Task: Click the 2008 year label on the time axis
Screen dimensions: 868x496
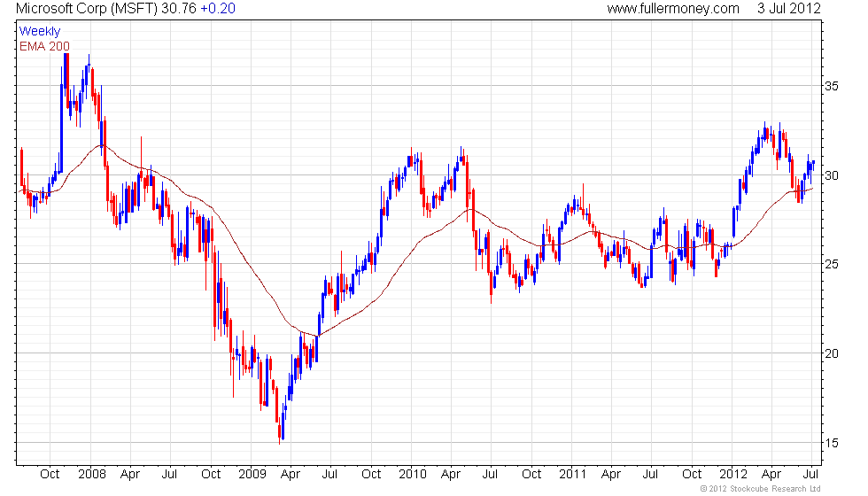Action: tap(92, 475)
